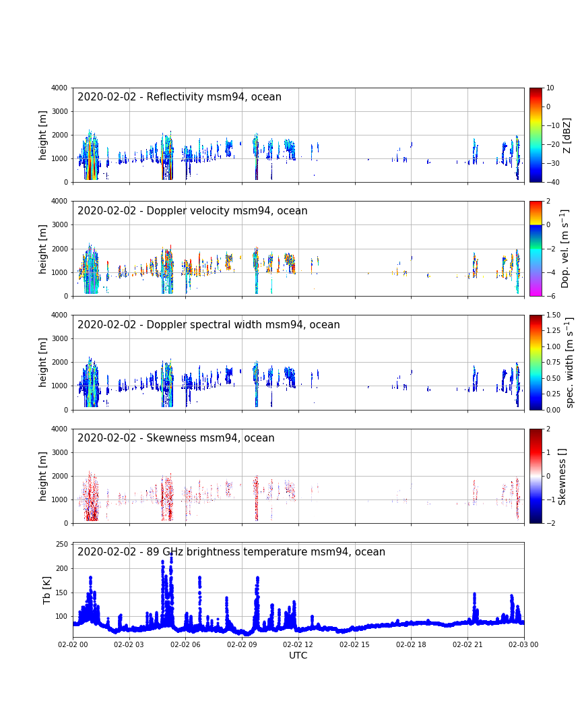Image resolution: width=582 pixels, height=728 pixels.
Task: Click the Doppler spectral width panel title
Action: pos(208,325)
